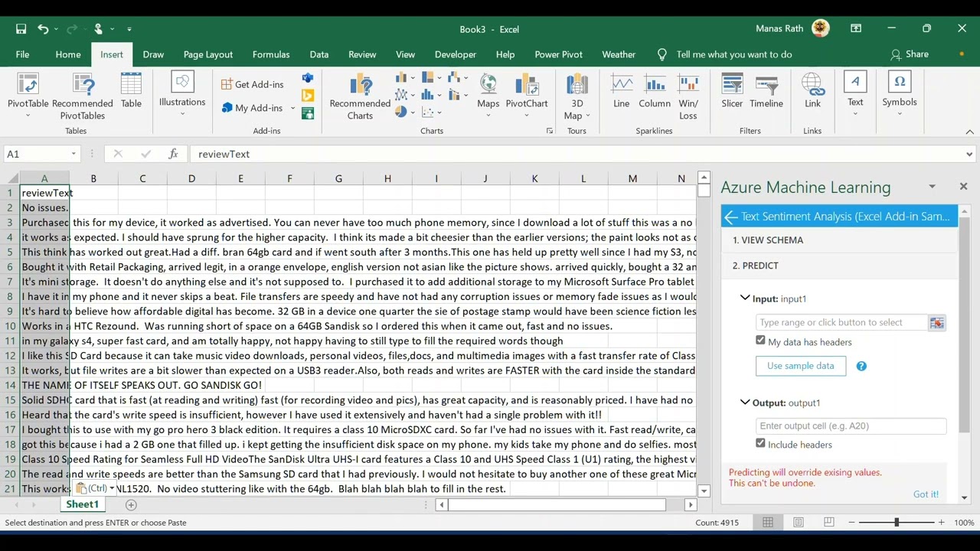Toggle 'Include headers' checkbox

coord(760,443)
